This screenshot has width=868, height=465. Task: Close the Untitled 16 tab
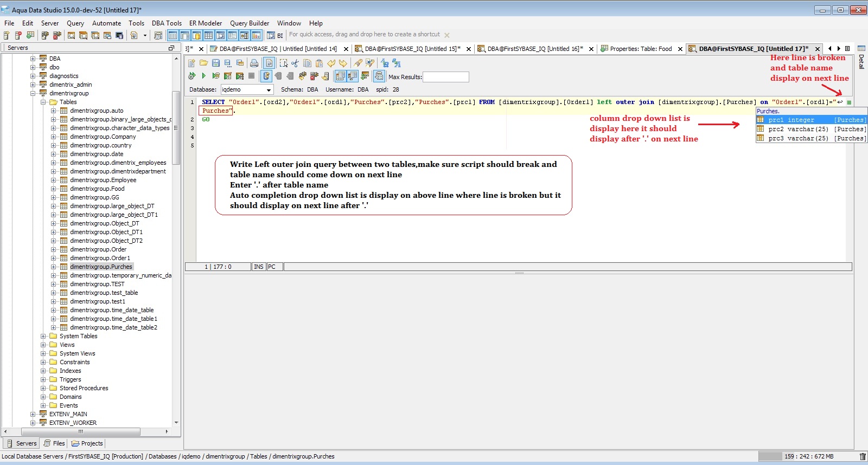[x=591, y=49]
